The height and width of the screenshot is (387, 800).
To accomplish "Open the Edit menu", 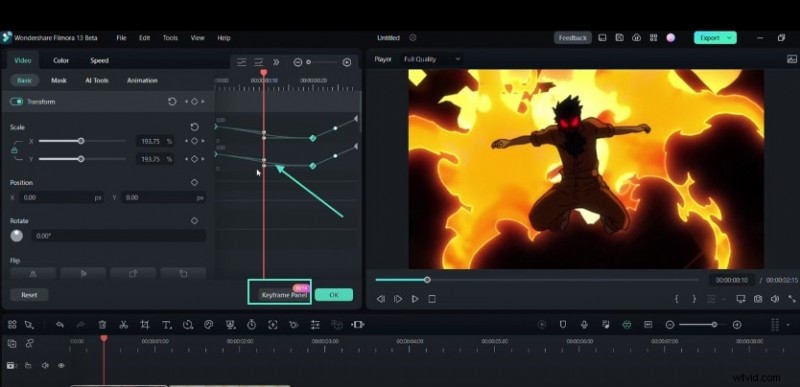I will click(144, 38).
